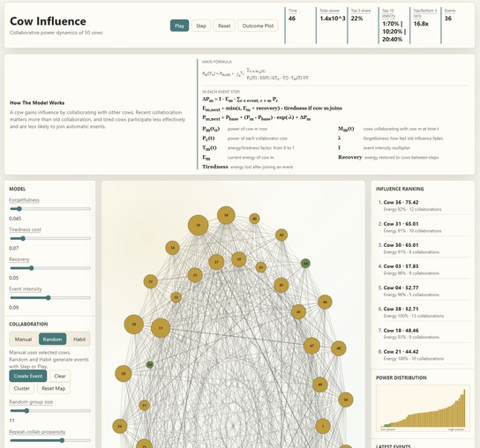Select cow node 49 in the network
Image resolution: width=480 pixels, height=448 pixels.
point(320,385)
